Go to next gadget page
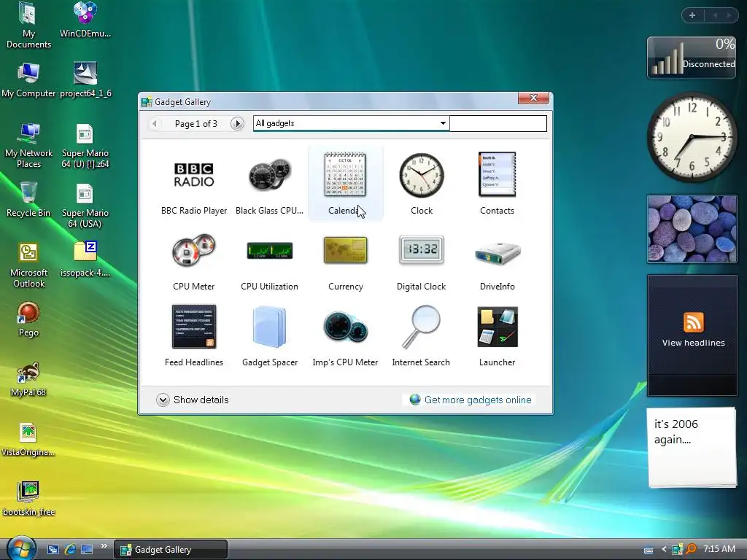The image size is (747, 560). tap(237, 124)
